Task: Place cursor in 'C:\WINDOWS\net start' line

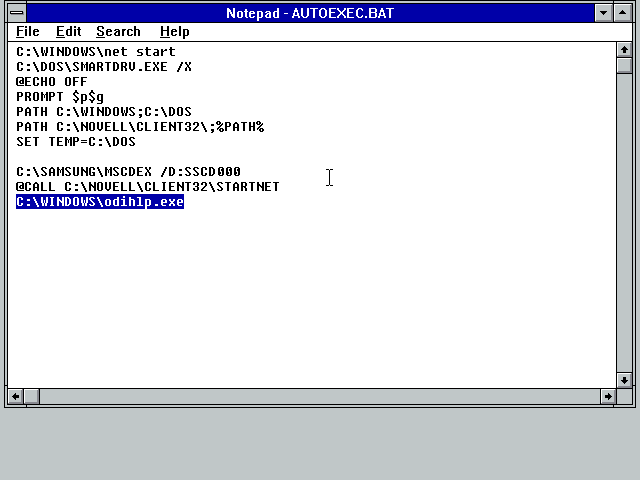Action: pos(96,52)
